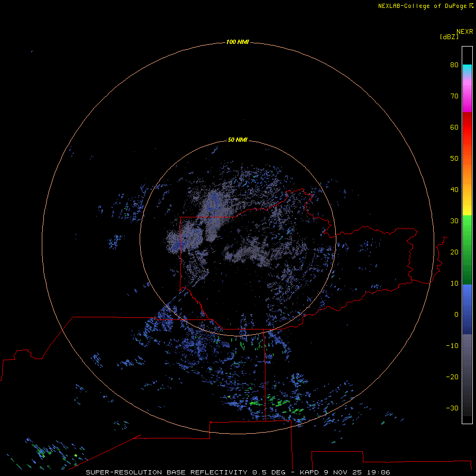The image size is (476, 476).
Task: Click the 10 value on the dBZ scale
Action: [454, 283]
